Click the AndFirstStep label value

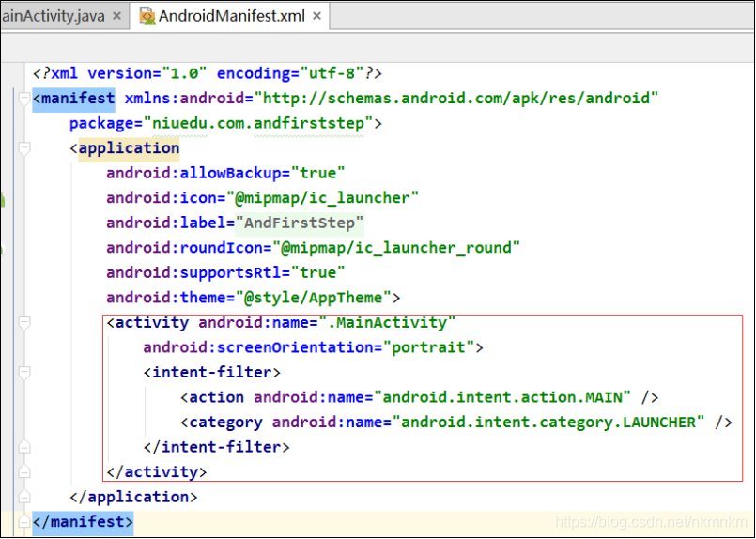pyautogui.click(x=300, y=223)
